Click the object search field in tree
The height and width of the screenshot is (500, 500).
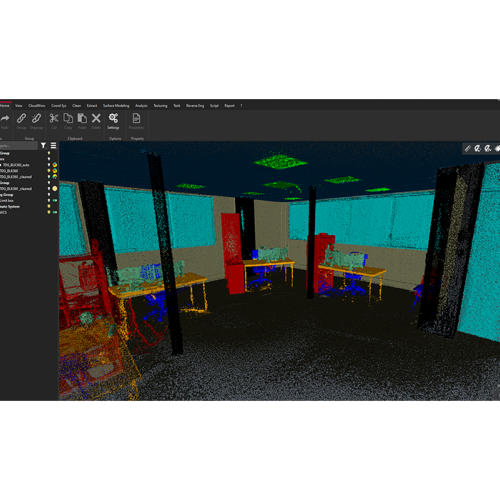coord(19,146)
